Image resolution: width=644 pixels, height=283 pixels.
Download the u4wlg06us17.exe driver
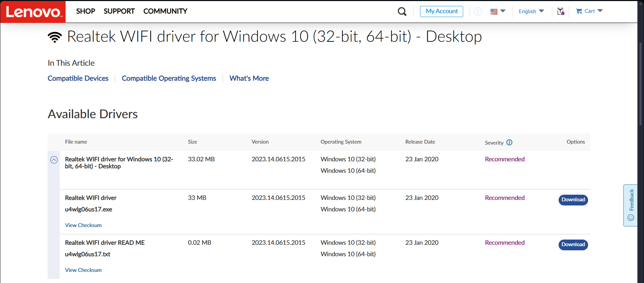573,200
